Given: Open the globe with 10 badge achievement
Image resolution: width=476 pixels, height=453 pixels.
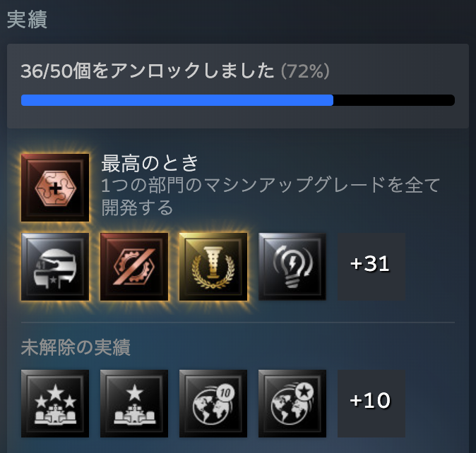Looking at the screenshot, I should (x=213, y=404).
